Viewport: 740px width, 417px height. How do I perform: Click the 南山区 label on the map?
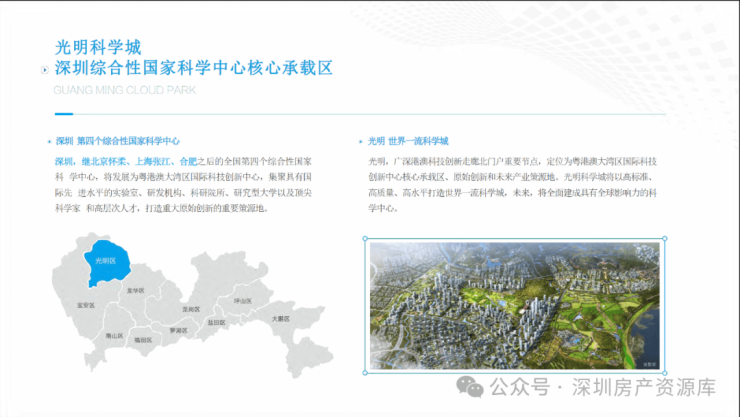pos(114,336)
